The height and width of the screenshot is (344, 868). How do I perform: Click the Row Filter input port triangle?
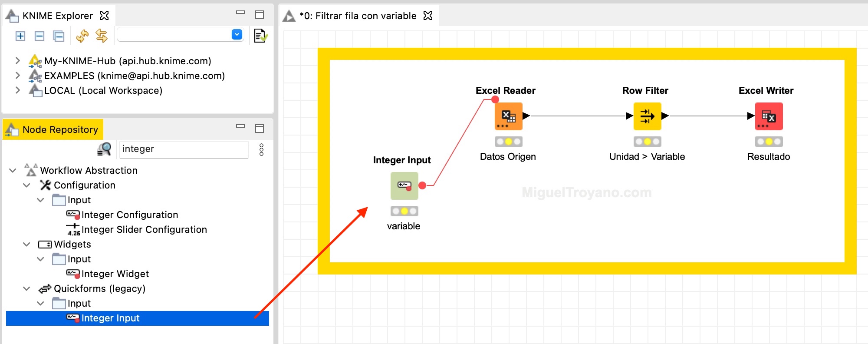(629, 116)
